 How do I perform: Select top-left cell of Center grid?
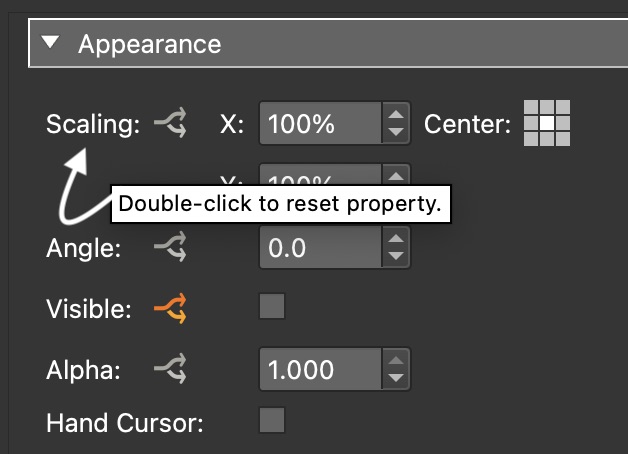(532, 109)
